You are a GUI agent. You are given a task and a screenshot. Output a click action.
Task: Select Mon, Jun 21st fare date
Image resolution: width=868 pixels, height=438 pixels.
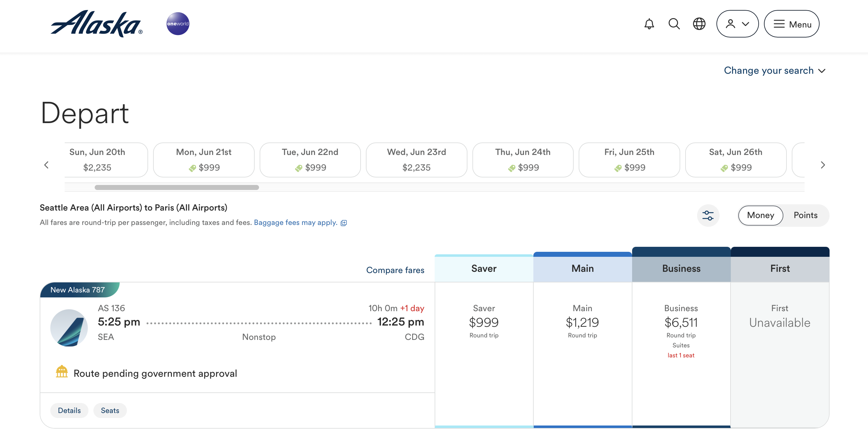204,160
